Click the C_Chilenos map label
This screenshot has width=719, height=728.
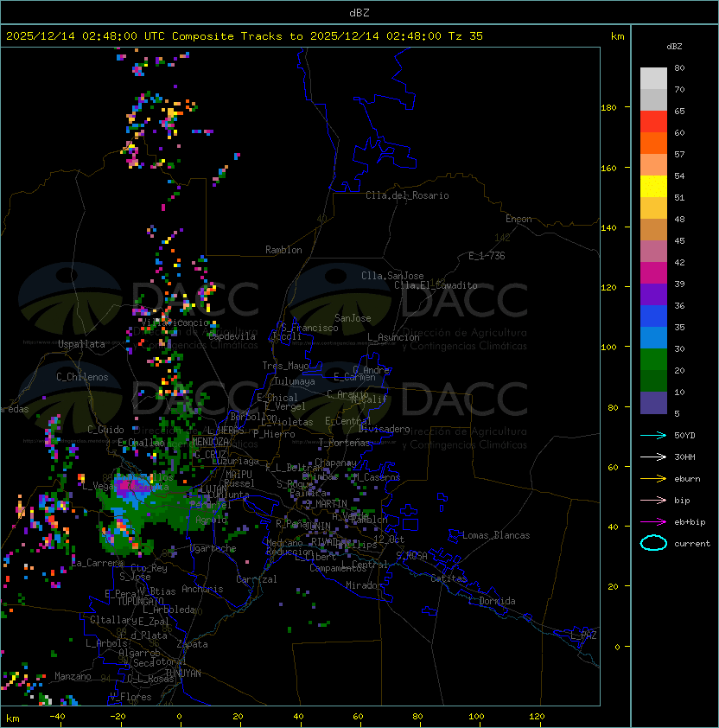click(82, 377)
